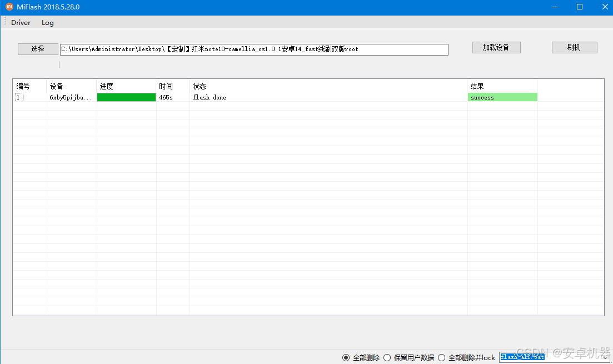Viewport: 613px width, 364px height.
Task: Click the 选择 button to choose folder
Action: point(38,49)
